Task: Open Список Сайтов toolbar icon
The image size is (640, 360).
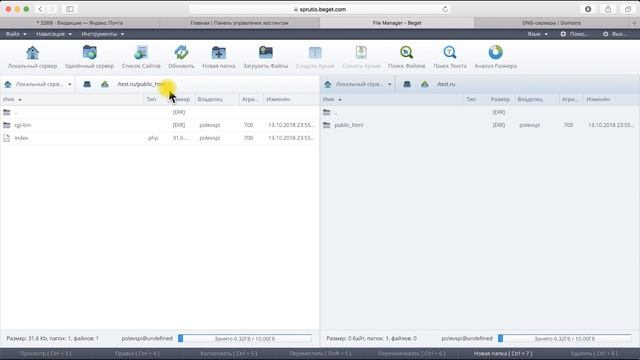Action: (x=141, y=53)
